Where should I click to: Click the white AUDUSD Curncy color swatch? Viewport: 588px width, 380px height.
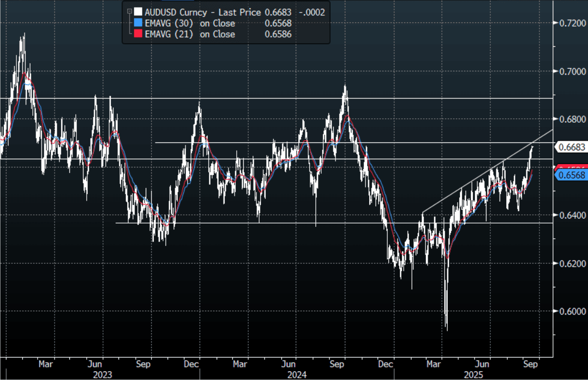(x=139, y=12)
